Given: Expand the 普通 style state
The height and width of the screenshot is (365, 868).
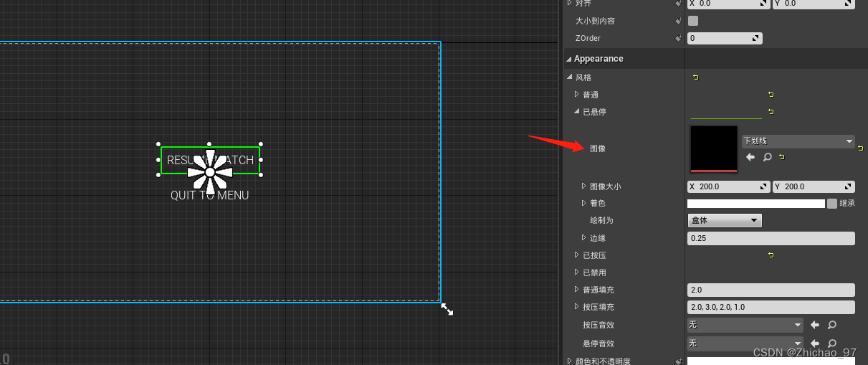Looking at the screenshot, I should click(x=576, y=94).
